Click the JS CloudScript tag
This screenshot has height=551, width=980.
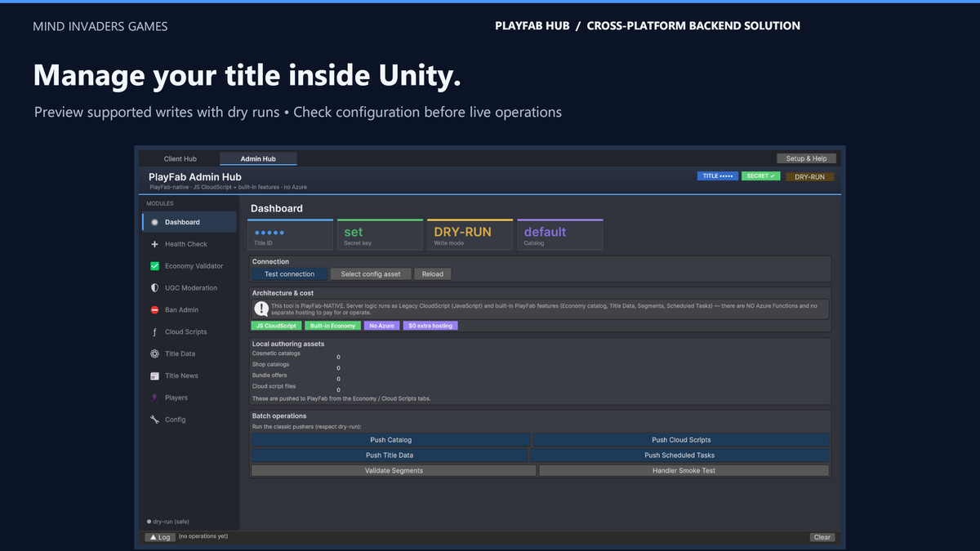[x=276, y=326]
